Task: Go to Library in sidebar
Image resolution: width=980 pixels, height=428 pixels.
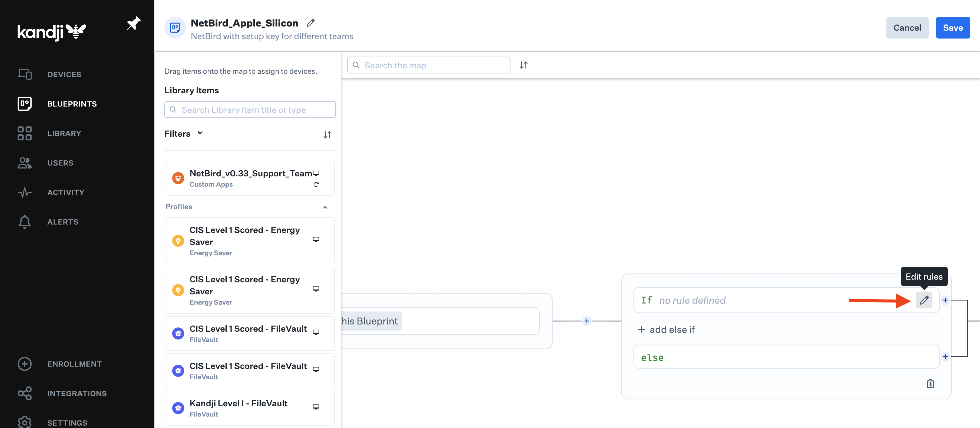Action: (x=64, y=133)
